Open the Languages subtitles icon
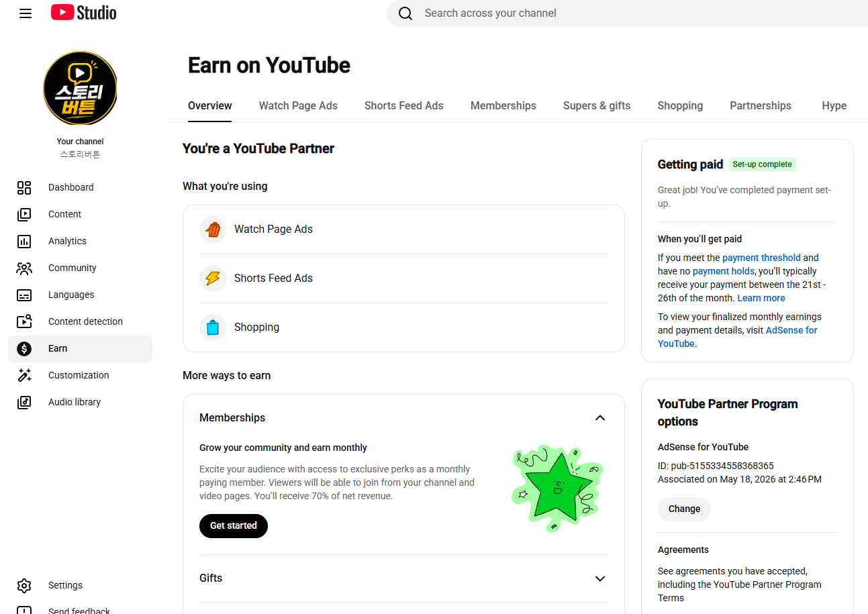The height and width of the screenshot is (614, 868). point(24,295)
